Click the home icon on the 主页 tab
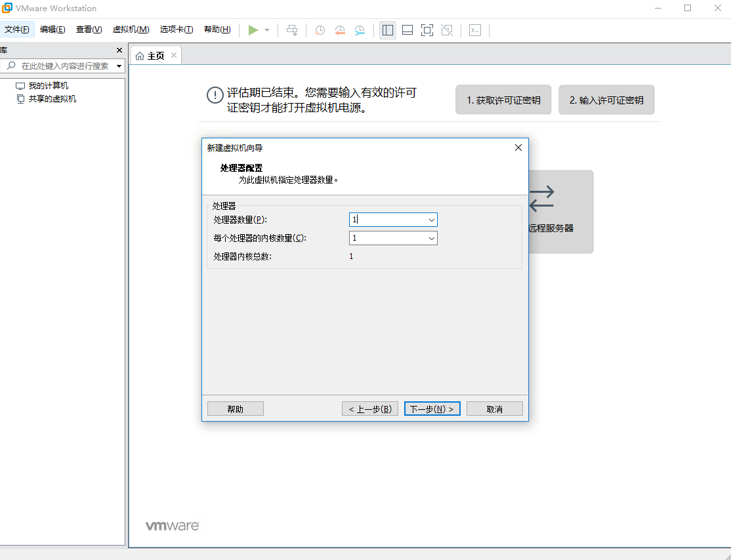The width and height of the screenshot is (731, 560). (x=139, y=56)
